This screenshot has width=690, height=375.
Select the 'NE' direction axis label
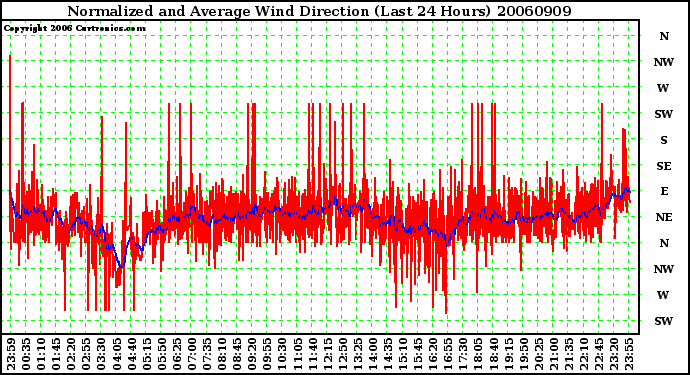664,217
